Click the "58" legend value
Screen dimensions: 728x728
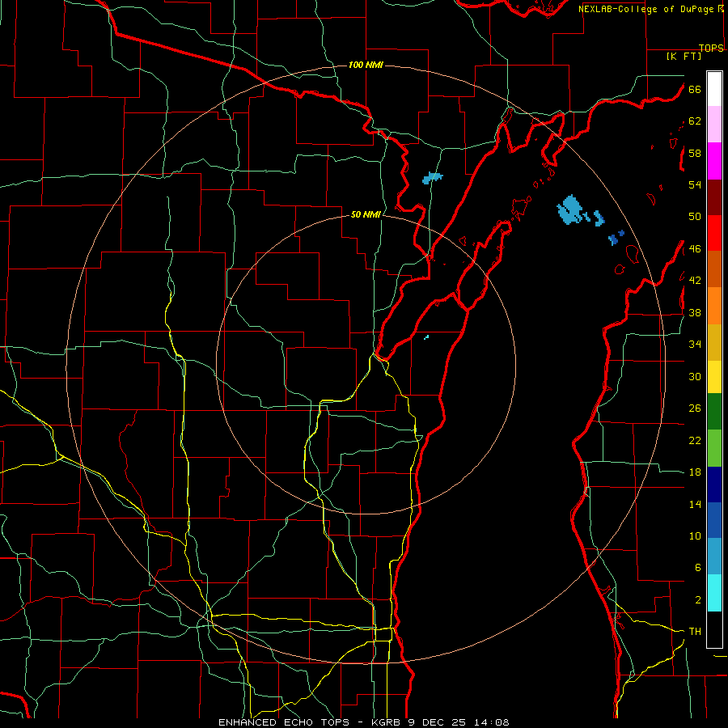click(695, 153)
